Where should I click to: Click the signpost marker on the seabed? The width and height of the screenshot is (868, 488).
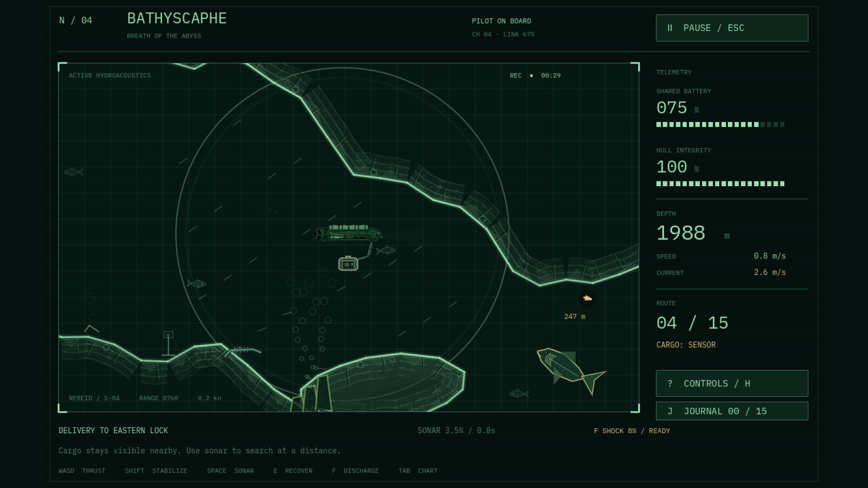click(168, 343)
